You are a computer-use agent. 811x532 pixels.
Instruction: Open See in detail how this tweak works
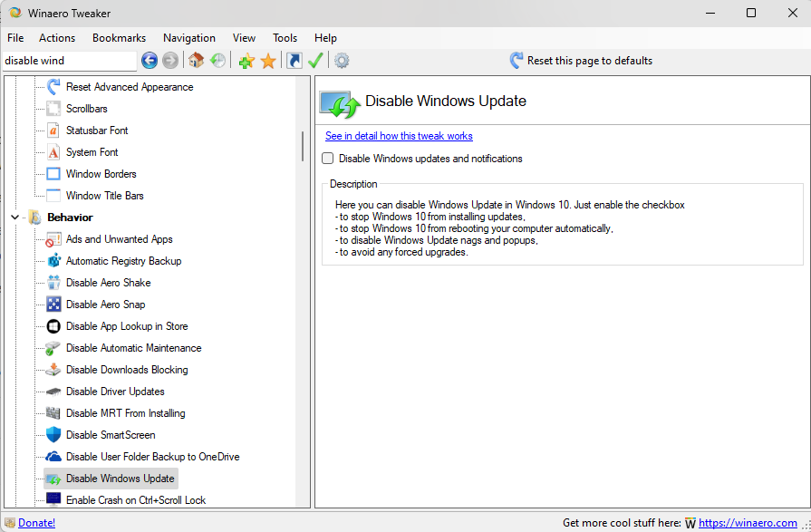pyautogui.click(x=399, y=136)
